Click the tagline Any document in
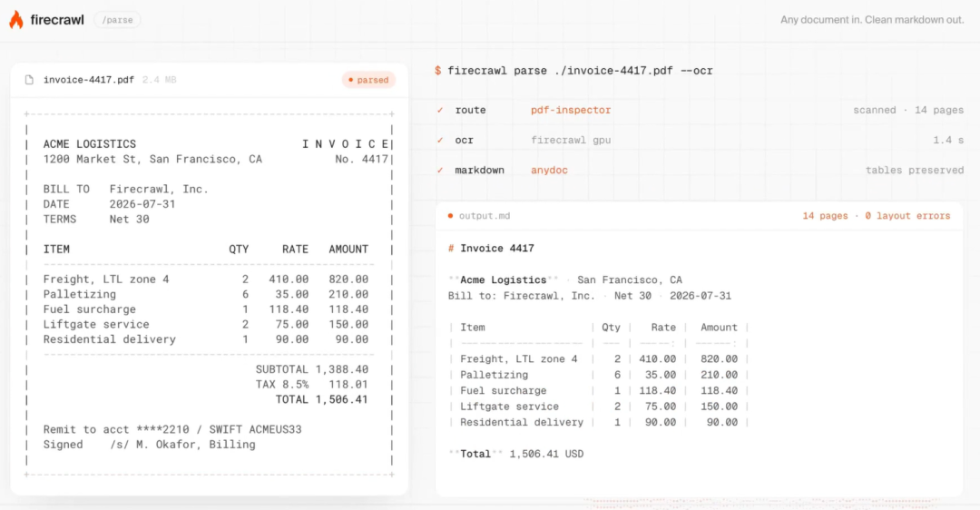Image resolution: width=980 pixels, height=510 pixels. [x=872, y=20]
